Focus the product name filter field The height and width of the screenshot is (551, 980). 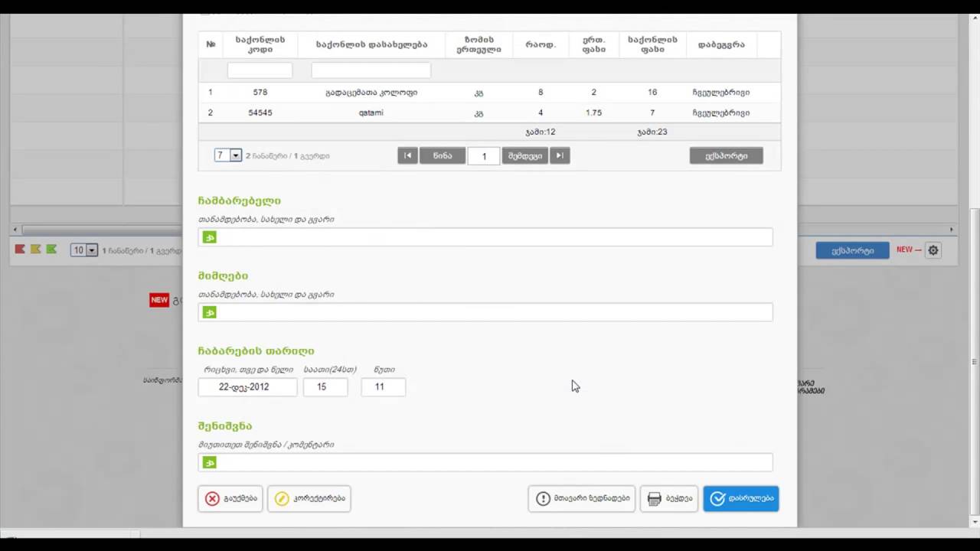pos(371,70)
